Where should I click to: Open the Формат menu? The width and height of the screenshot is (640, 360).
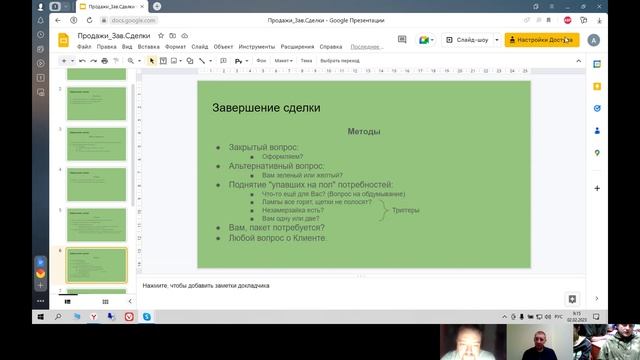[x=176, y=47]
